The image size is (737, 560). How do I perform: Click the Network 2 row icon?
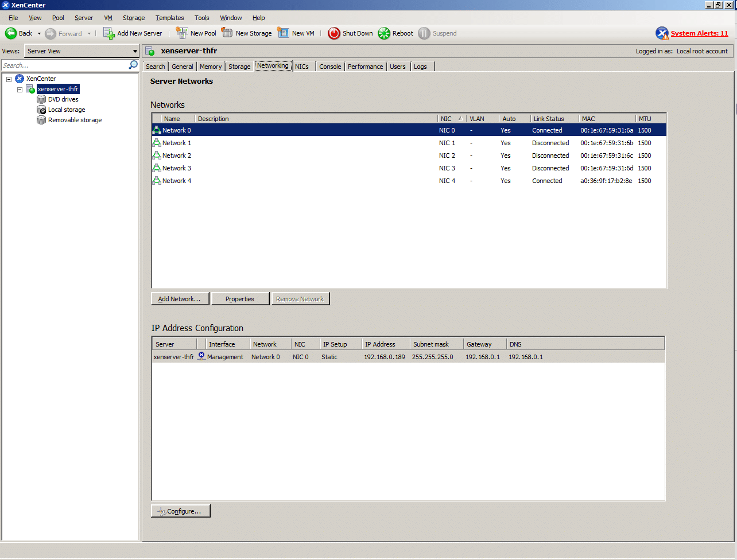(157, 155)
